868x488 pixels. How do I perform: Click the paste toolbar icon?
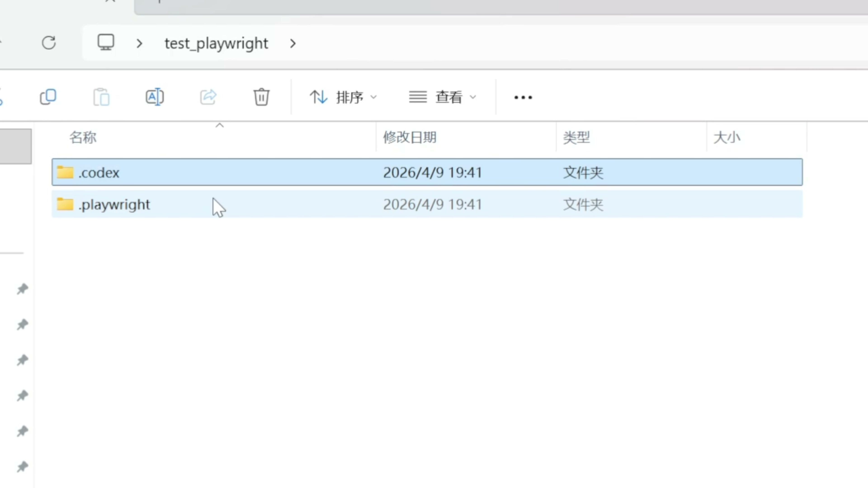[101, 97]
